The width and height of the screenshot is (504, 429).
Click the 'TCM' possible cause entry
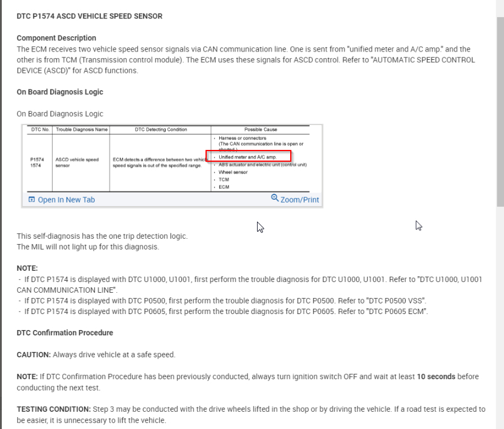tap(224, 180)
